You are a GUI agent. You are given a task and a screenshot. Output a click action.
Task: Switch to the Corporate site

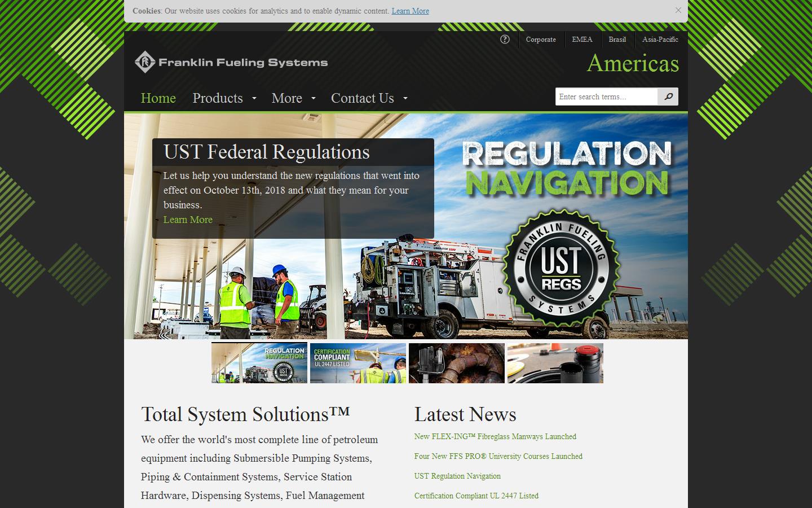[540, 40]
